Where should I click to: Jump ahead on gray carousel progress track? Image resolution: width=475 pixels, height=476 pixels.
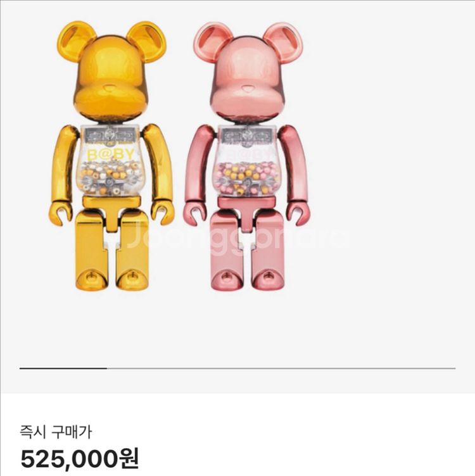click(281, 368)
